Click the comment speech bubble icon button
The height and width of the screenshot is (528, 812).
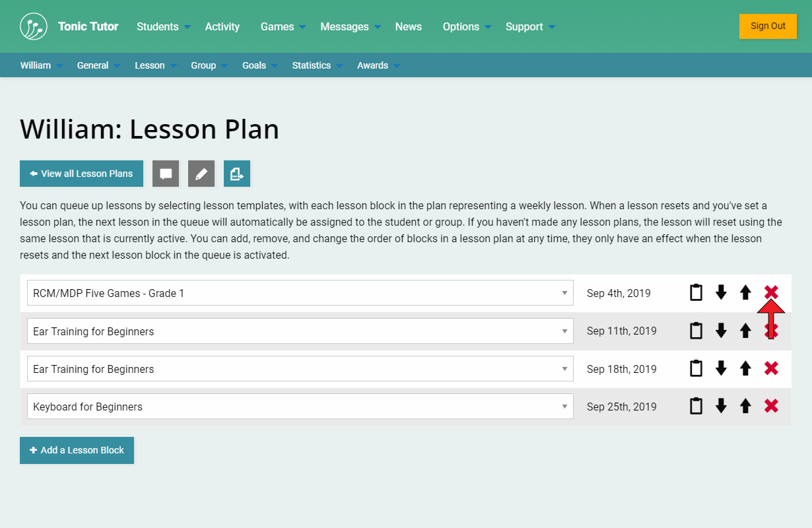[166, 174]
